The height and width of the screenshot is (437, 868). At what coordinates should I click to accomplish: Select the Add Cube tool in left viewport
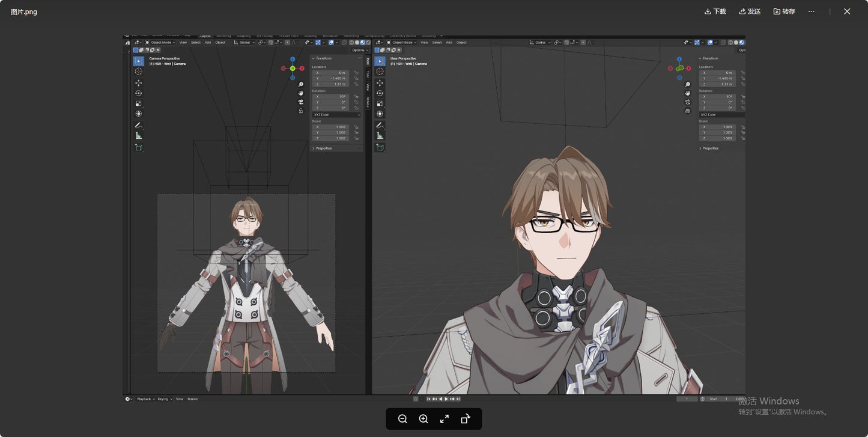pos(139,147)
